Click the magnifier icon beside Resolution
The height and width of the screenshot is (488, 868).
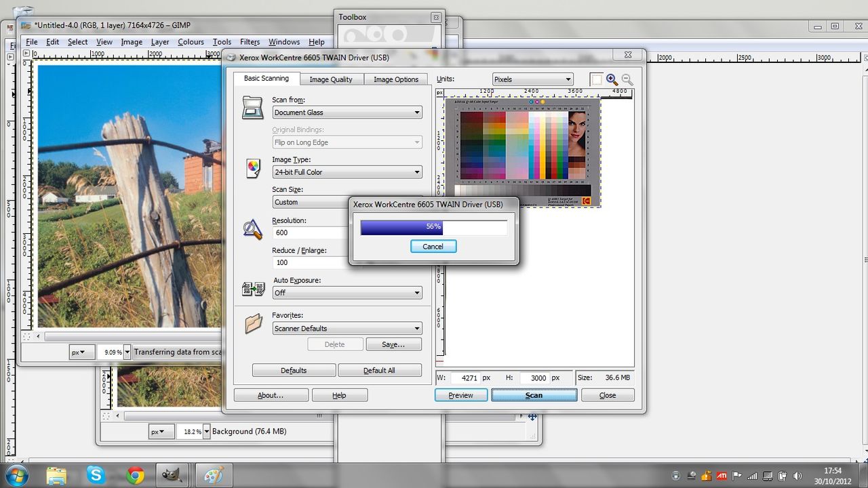click(252, 229)
